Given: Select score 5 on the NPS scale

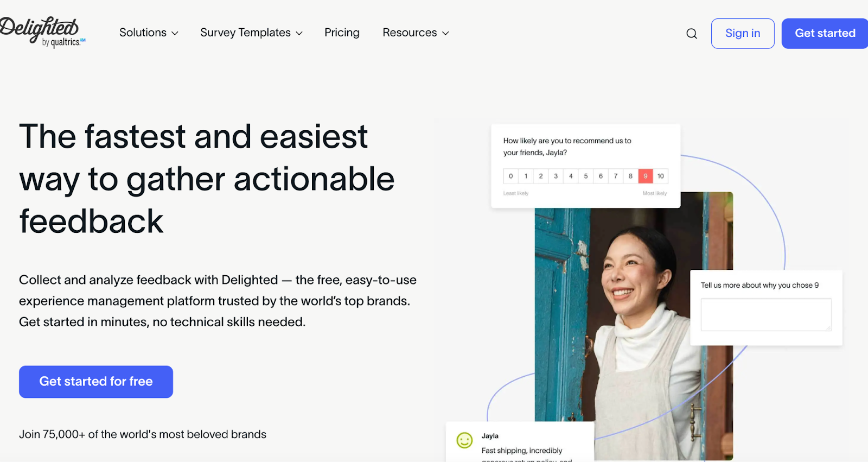Looking at the screenshot, I should point(586,176).
